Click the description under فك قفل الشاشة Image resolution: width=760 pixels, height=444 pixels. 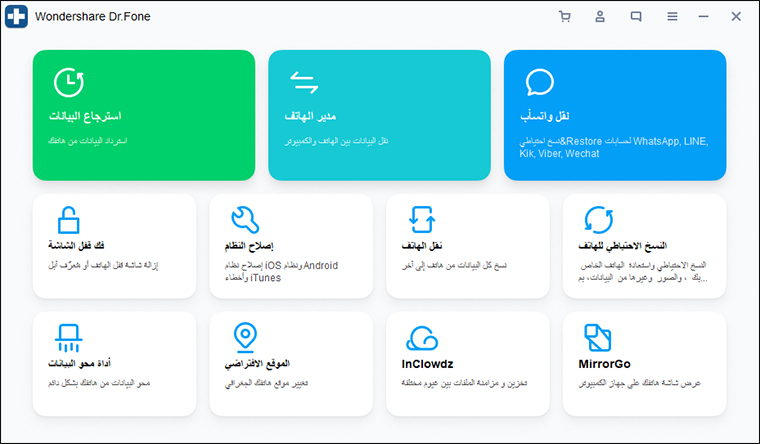click(103, 266)
